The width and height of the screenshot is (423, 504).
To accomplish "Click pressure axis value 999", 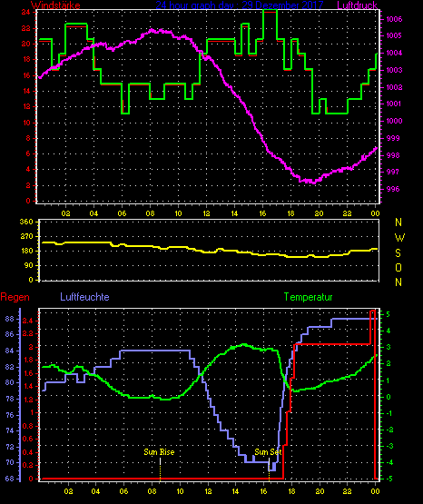I will tap(393, 138).
